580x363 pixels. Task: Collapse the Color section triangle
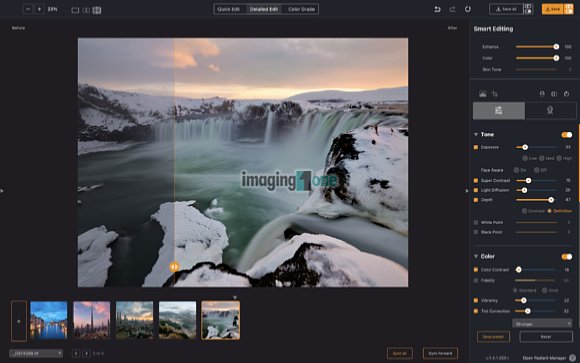pyautogui.click(x=476, y=256)
